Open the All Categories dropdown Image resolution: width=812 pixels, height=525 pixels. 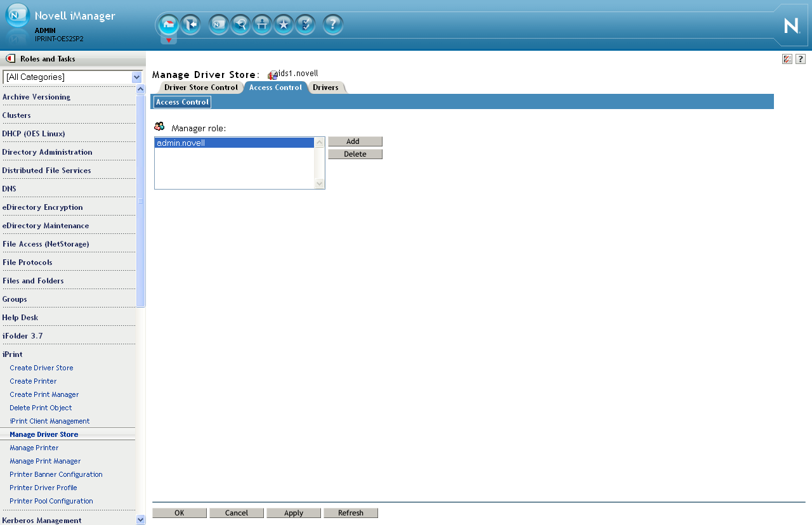[x=73, y=77]
